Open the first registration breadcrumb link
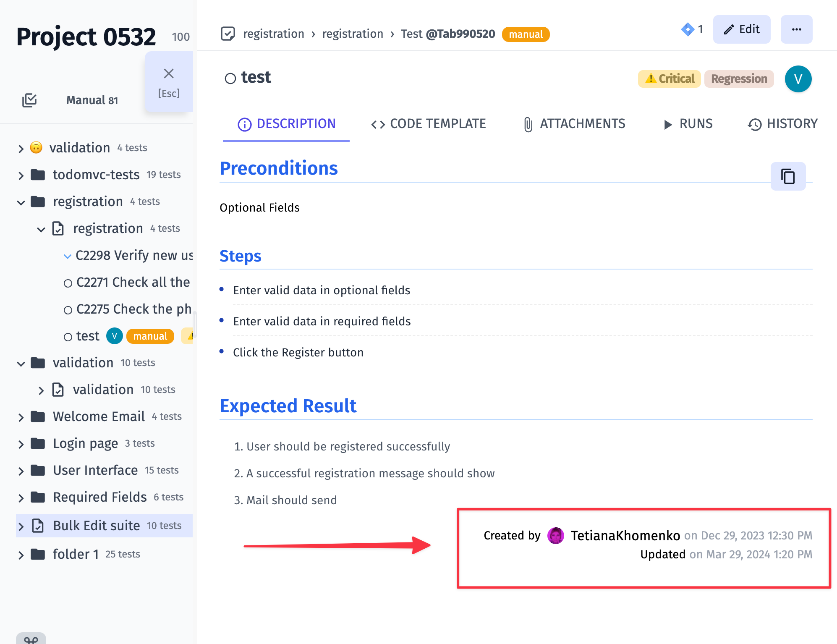837x644 pixels. (x=274, y=34)
